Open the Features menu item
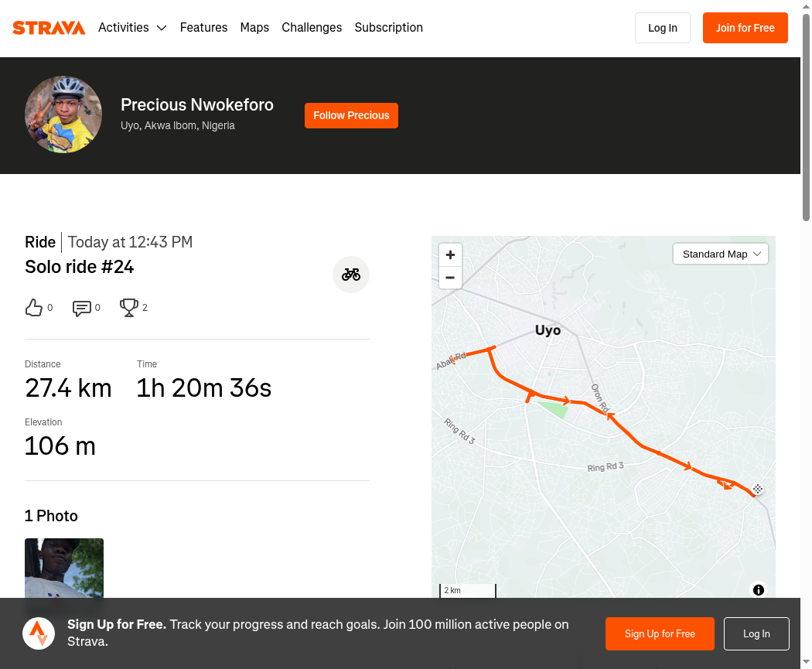Screen dimensions: 812x669 click(x=203, y=27)
